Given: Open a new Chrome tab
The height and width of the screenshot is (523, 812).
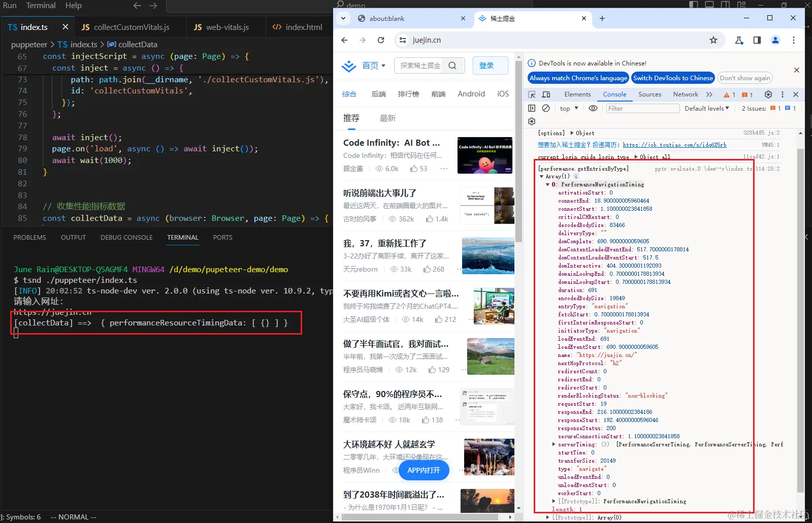Looking at the screenshot, I should (x=602, y=18).
